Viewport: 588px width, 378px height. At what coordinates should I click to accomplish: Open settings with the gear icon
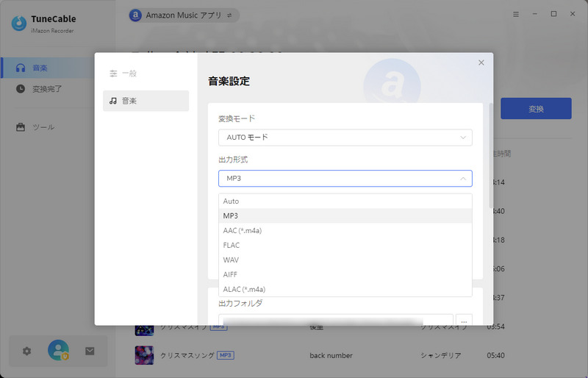click(26, 351)
